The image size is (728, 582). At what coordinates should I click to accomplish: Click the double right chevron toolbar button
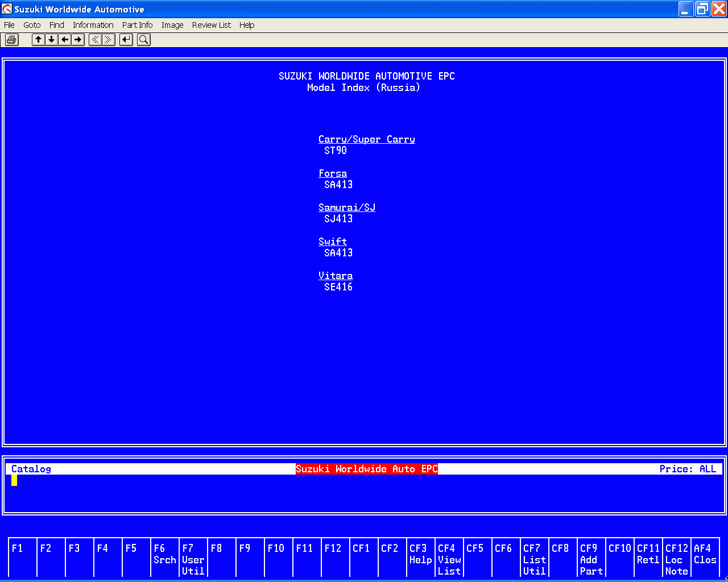pyautogui.click(x=109, y=40)
